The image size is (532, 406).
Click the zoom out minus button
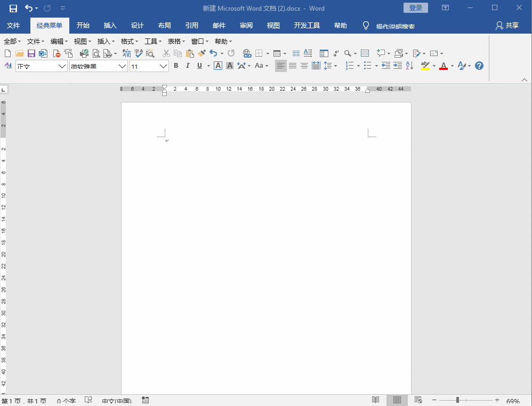click(434, 400)
